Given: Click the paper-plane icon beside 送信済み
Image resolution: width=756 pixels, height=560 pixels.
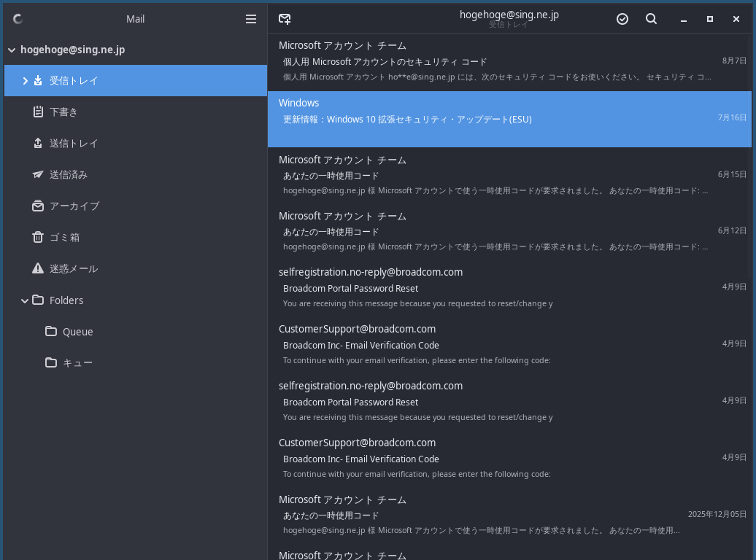Looking at the screenshot, I should (38, 174).
